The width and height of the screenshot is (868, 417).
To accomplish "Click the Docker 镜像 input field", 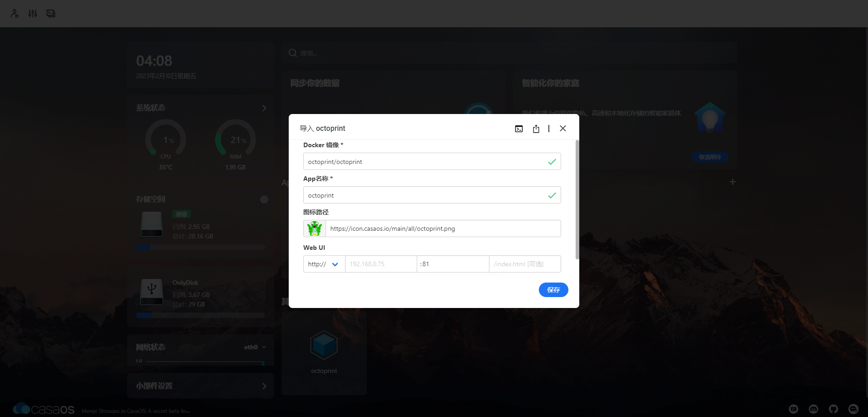I will pyautogui.click(x=432, y=161).
